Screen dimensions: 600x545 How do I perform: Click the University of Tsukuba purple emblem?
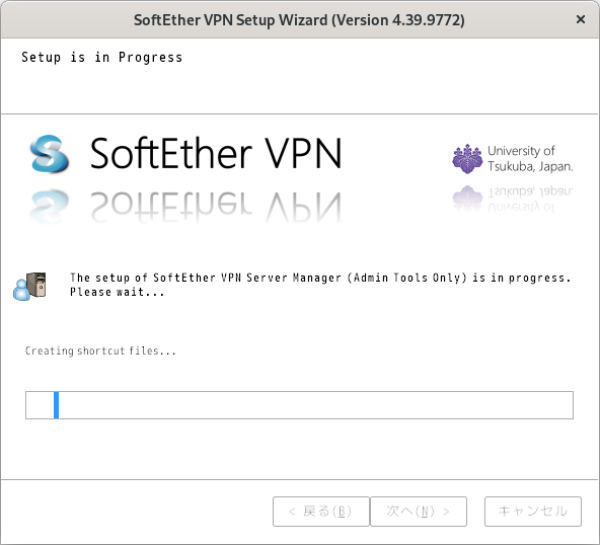pyautogui.click(x=467, y=159)
